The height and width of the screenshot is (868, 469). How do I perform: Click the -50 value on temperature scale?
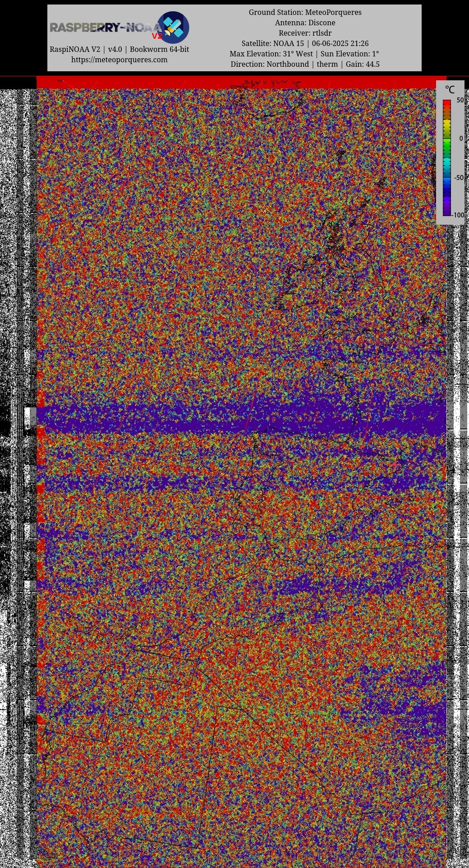coord(459,177)
